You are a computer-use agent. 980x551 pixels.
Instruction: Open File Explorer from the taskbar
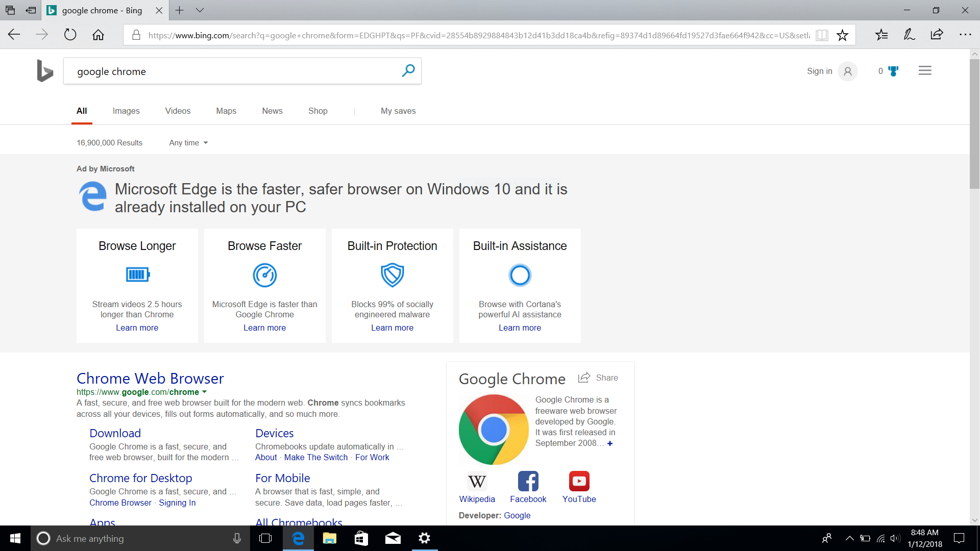pos(329,538)
